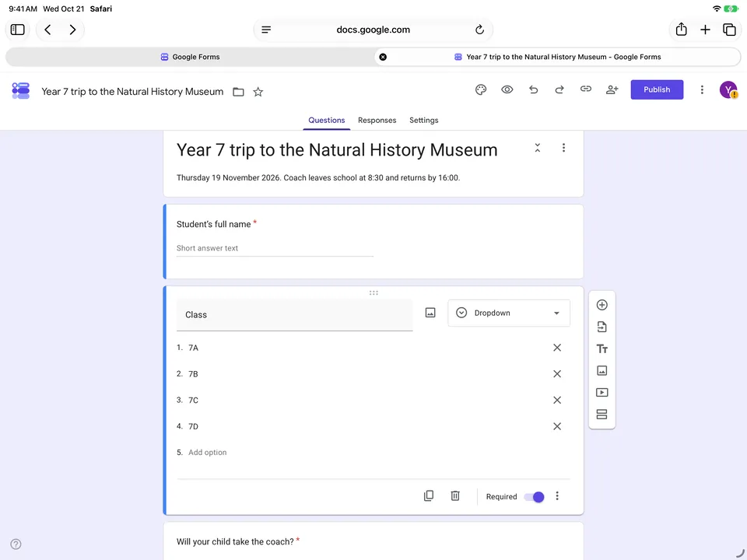This screenshot has height=560, width=747.
Task: Add section from side toolbar
Action: 601,415
